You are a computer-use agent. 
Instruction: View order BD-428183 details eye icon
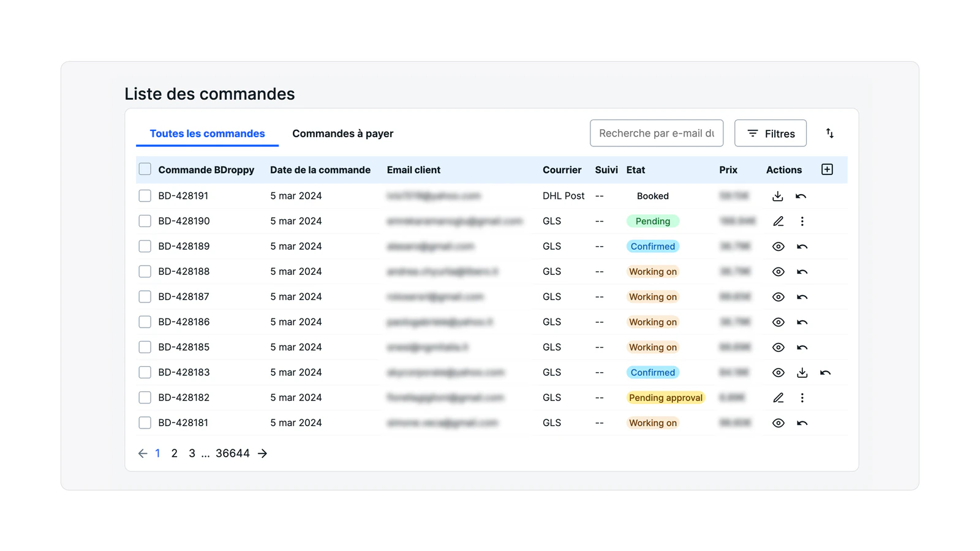point(778,372)
